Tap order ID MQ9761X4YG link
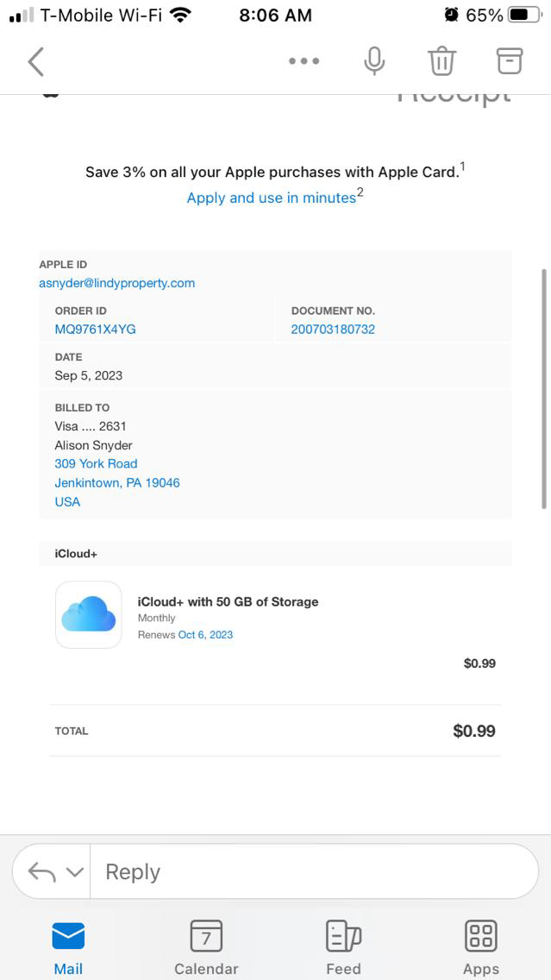 (x=95, y=329)
